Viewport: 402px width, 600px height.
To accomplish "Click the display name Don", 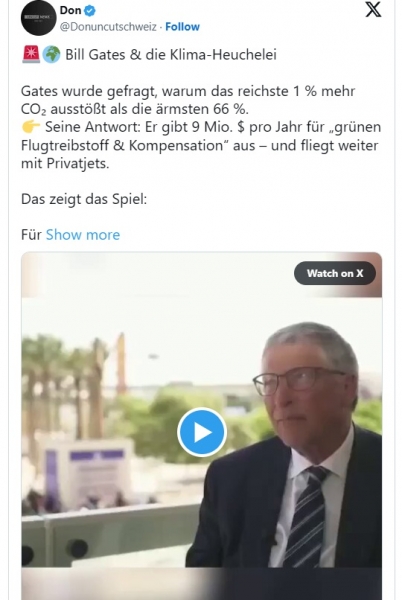I will (x=70, y=10).
